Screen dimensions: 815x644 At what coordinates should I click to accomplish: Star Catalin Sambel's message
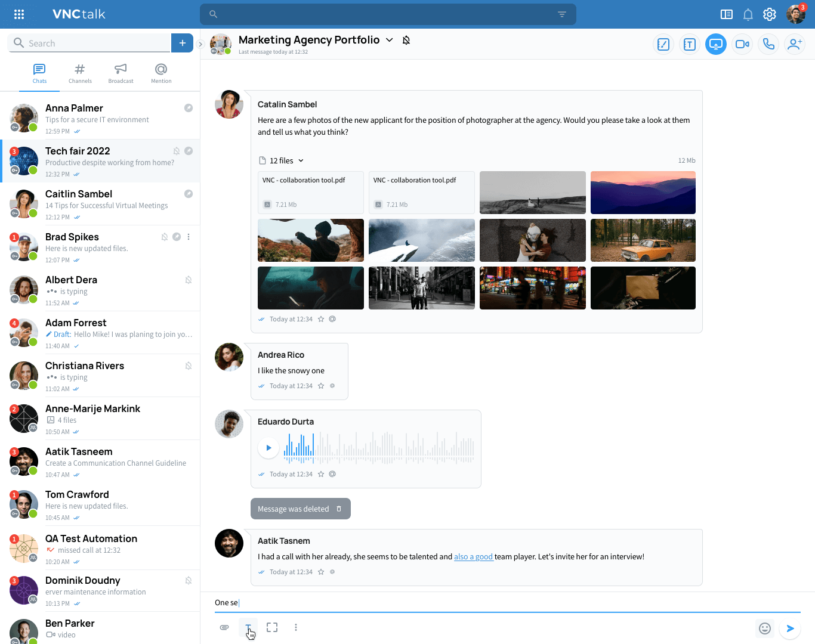321,319
